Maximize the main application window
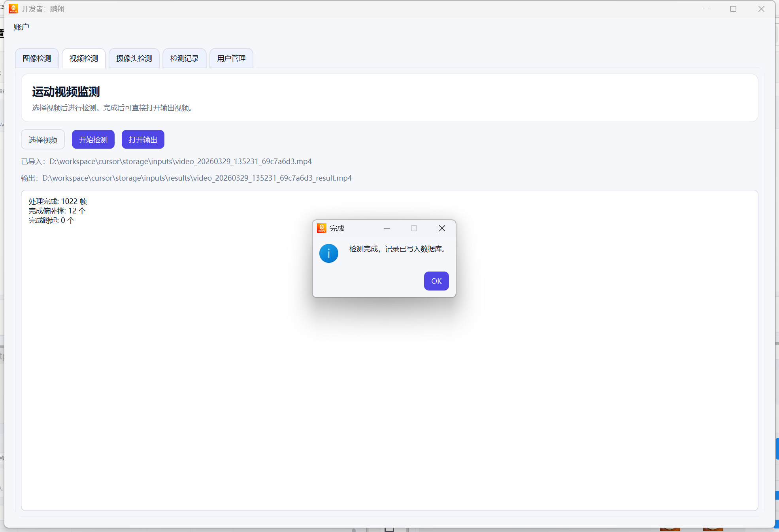 click(x=733, y=9)
